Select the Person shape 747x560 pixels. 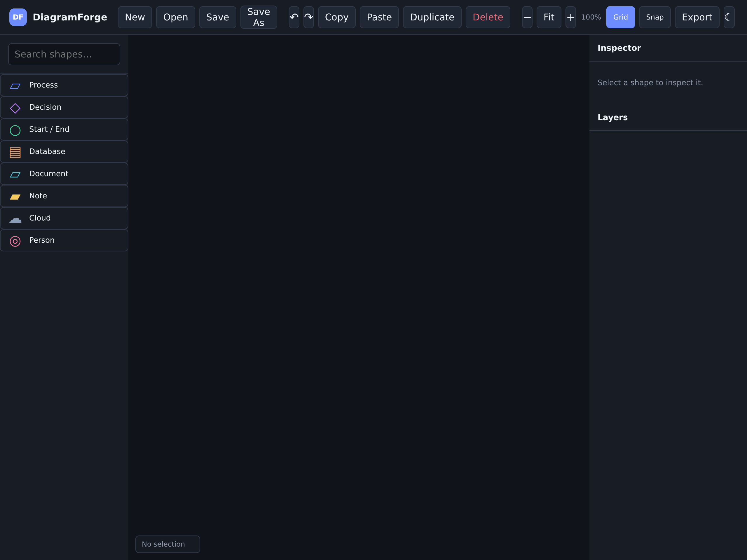(x=64, y=240)
